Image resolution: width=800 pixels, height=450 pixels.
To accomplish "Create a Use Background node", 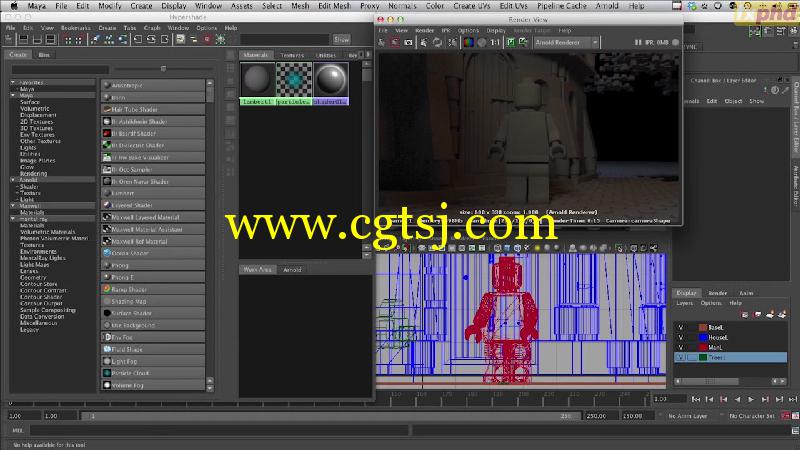I will [x=153, y=325].
